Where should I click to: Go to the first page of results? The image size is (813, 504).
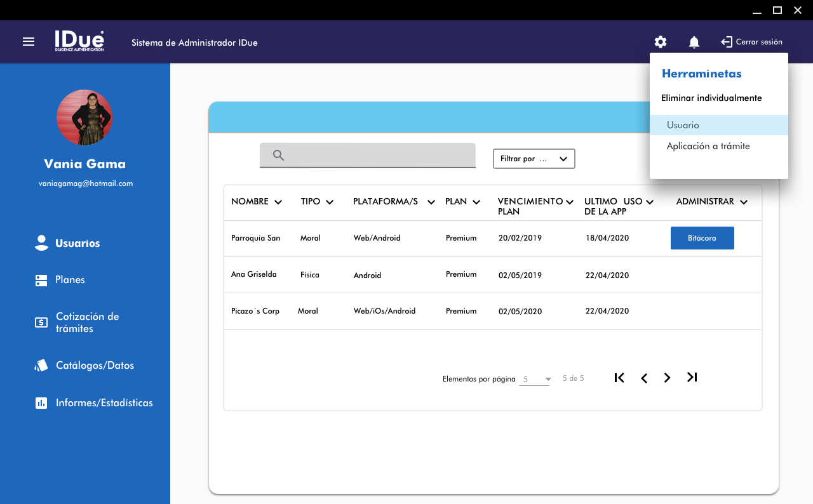click(x=619, y=378)
